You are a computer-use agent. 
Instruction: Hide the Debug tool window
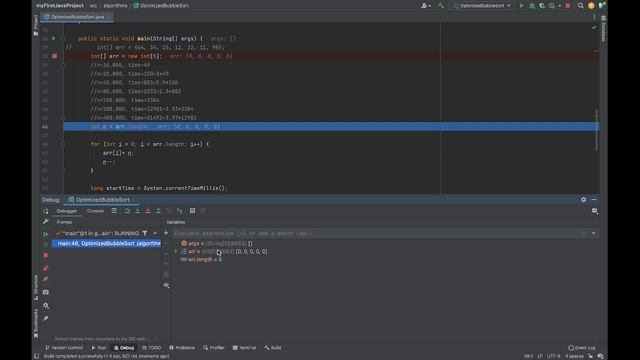coord(594,200)
